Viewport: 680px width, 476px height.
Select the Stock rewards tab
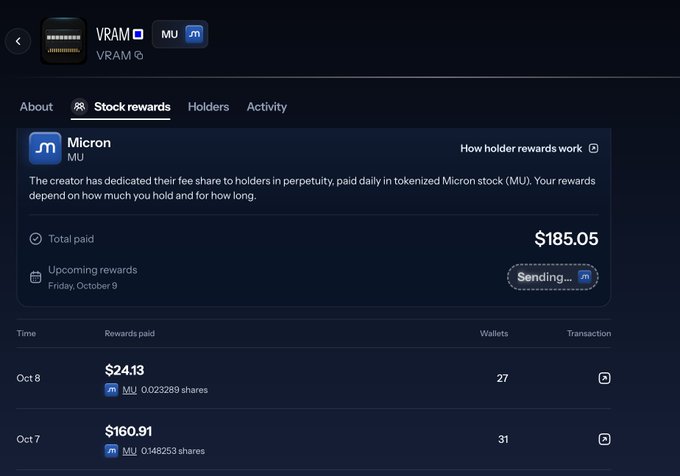click(121, 107)
